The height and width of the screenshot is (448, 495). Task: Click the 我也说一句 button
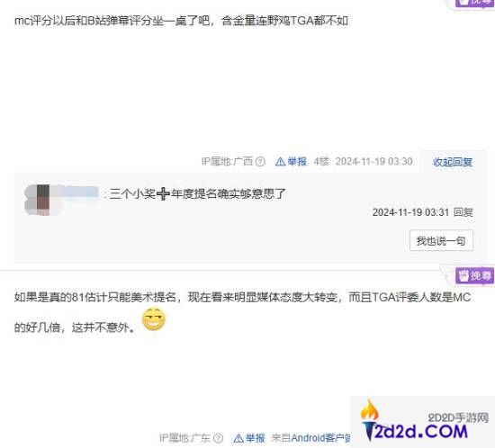pyautogui.click(x=441, y=241)
